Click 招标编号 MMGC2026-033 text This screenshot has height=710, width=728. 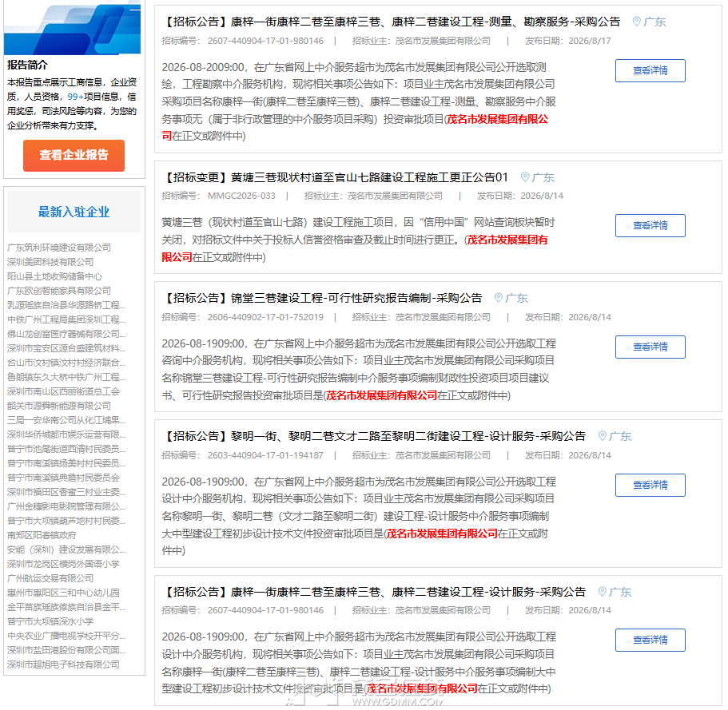[218, 196]
